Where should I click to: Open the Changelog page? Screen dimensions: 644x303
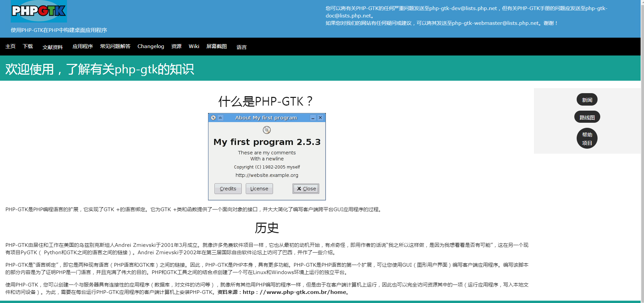tap(151, 46)
